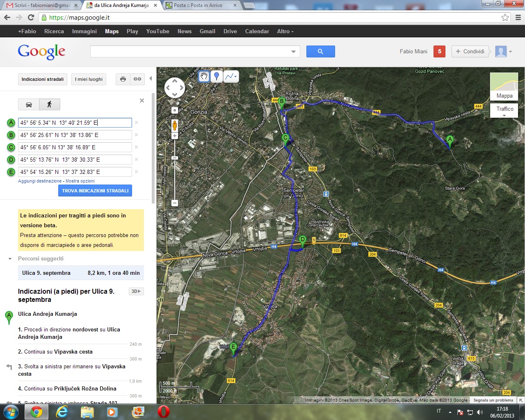This screenshot has width=525, height=420.
Task: Zoom out with the minus button
Action: [175, 203]
